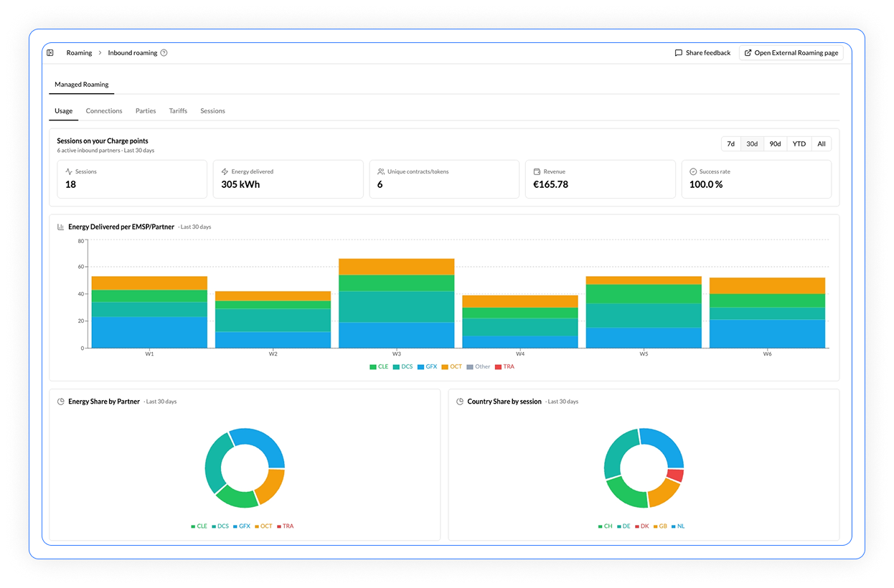Click the 100.0 % success rate value
This screenshot has width=894, height=588.
coord(706,184)
